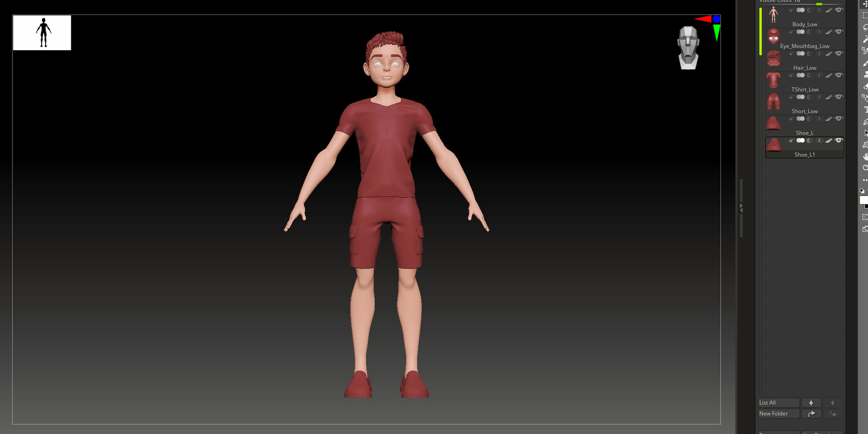Click the blue Z axis dot
Screen dimensions: 868x434
[717, 19]
